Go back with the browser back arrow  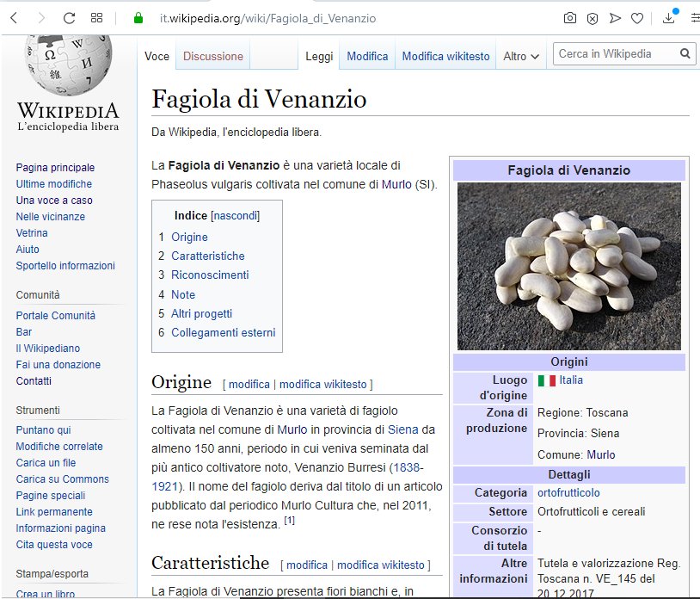(x=14, y=18)
